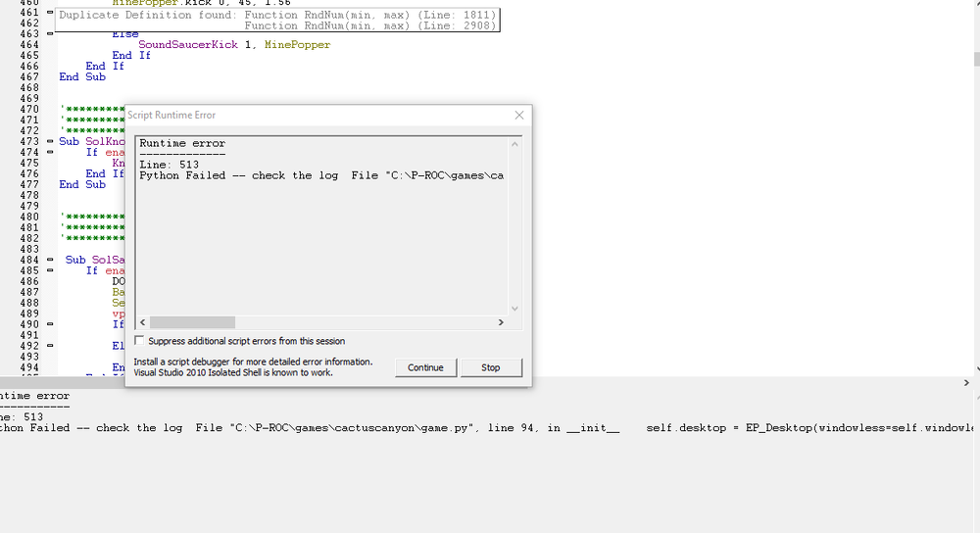Image resolution: width=980 pixels, height=533 pixels.
Task: Click 'self.desktop = EP_Desktop' text in bottom pane
Action: 729,428
